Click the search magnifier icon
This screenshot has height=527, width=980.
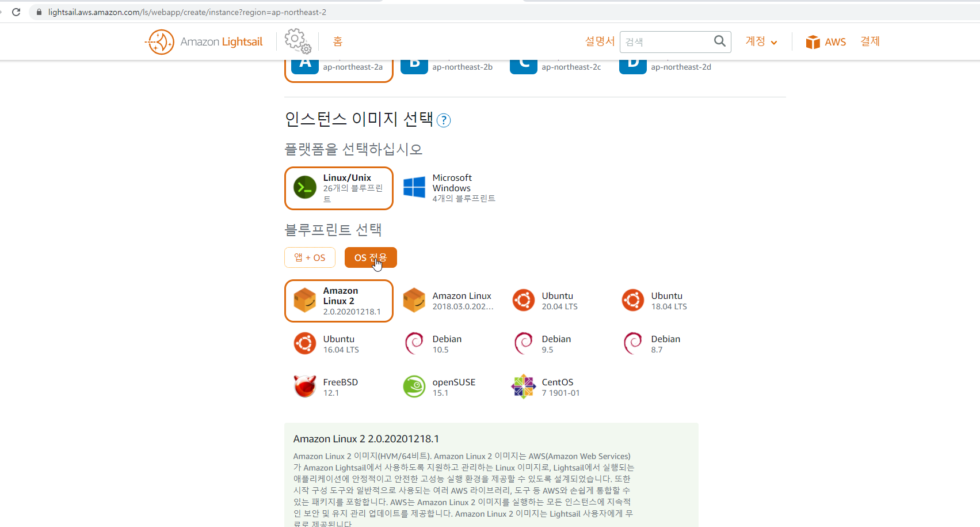click(x=719, y=41)
